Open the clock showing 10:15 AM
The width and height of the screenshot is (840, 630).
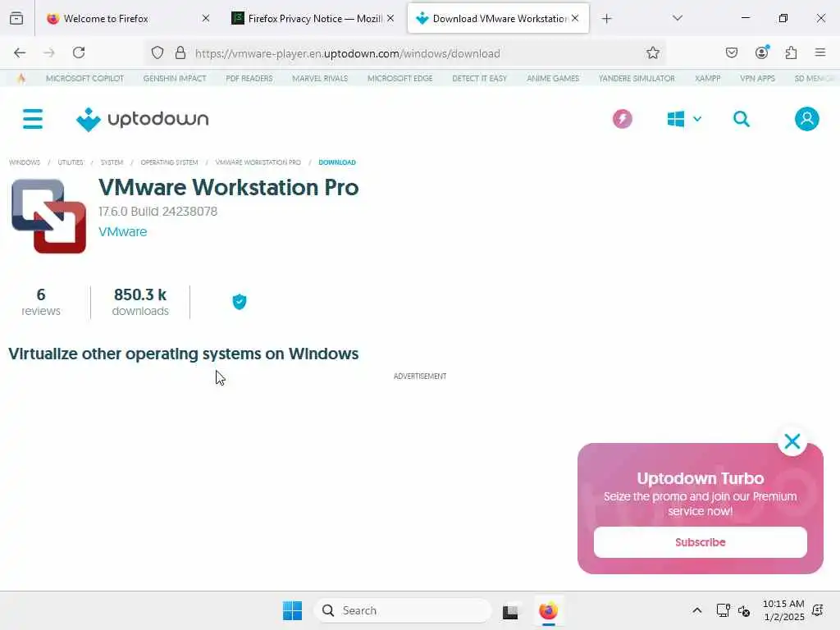(783, 610)
